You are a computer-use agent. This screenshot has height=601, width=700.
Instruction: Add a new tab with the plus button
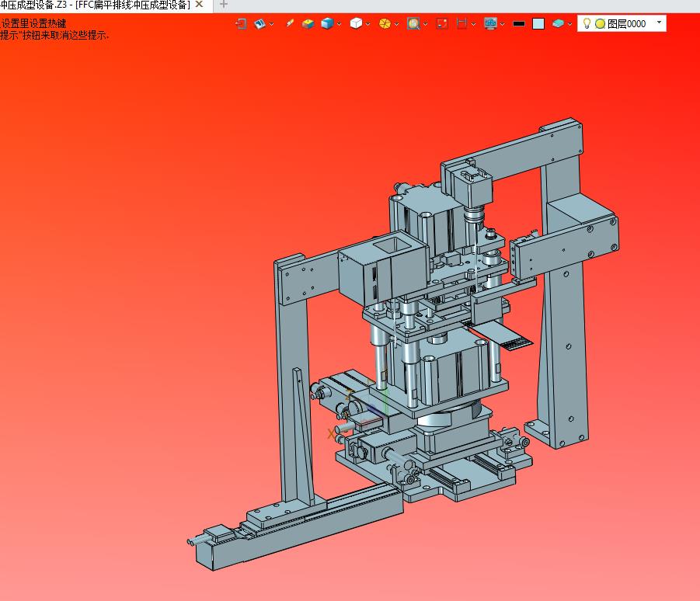click(224, 5)
